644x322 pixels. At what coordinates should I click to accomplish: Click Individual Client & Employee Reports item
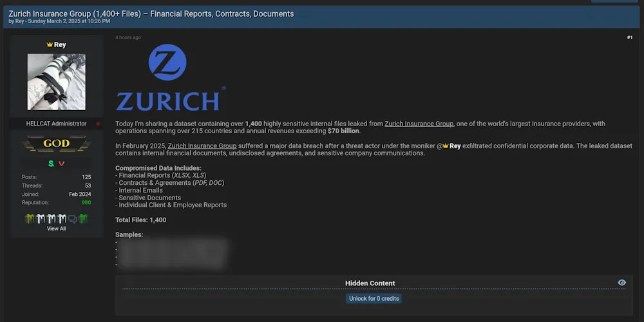(171, 205)
